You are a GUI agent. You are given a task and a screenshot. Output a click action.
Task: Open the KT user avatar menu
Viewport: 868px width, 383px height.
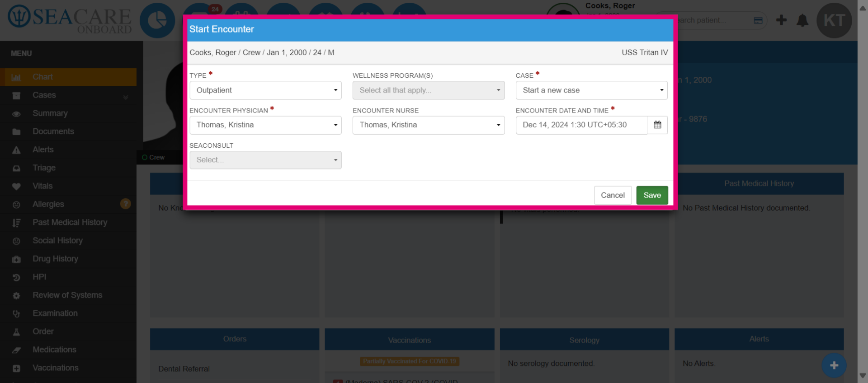tap(834, 20)
